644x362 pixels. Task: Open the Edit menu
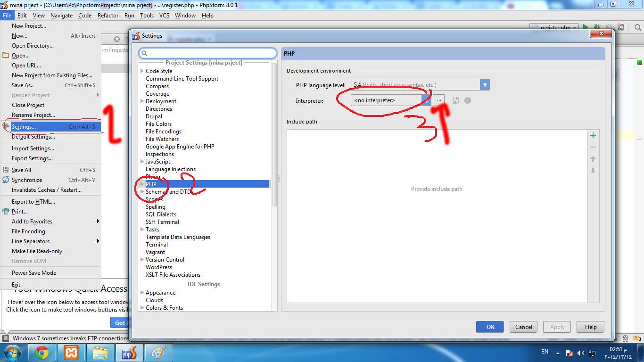pos(22,16)
